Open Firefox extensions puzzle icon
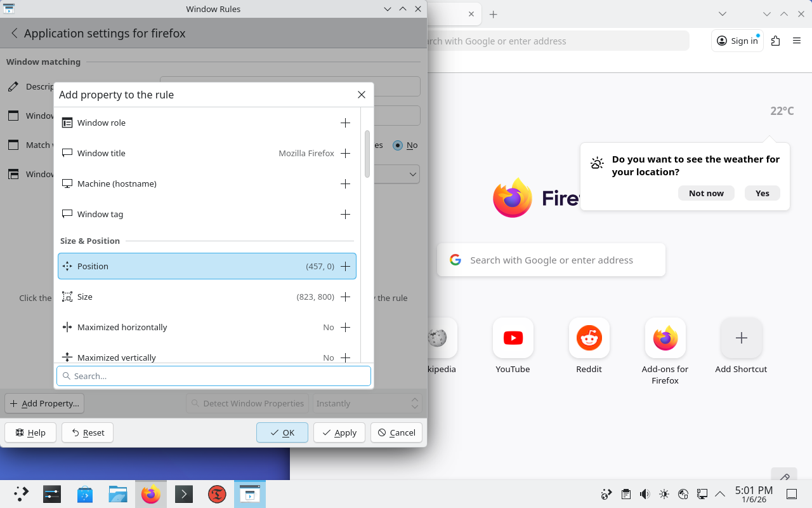 click(x=775, y=41)
